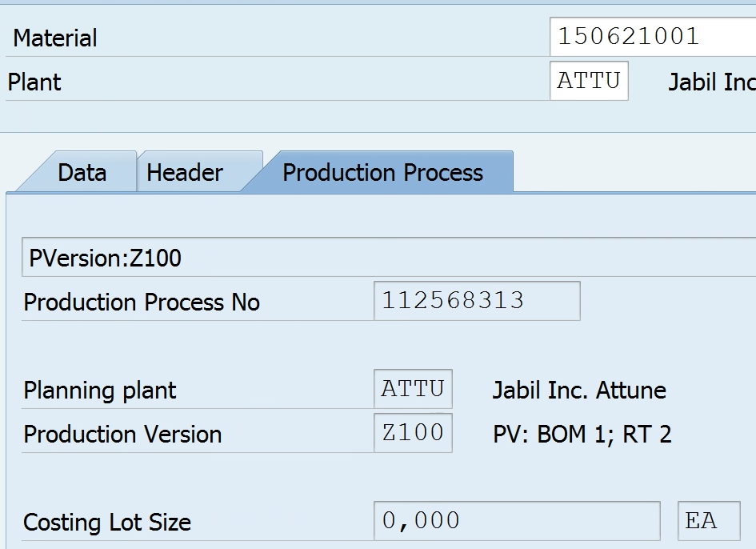Click the Material label
756x549 pixels.
55,38
